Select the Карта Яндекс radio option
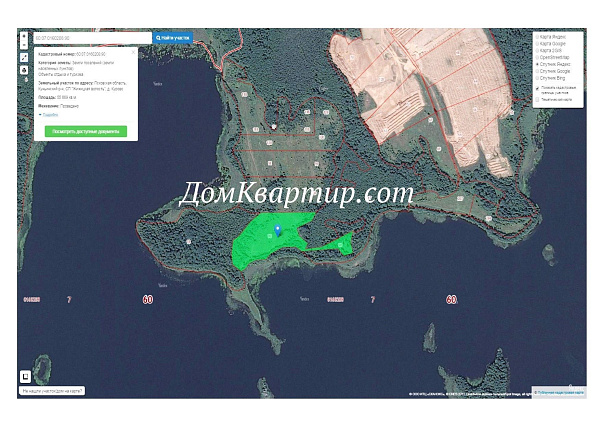The image size is (600, 424). pos(538,38)
